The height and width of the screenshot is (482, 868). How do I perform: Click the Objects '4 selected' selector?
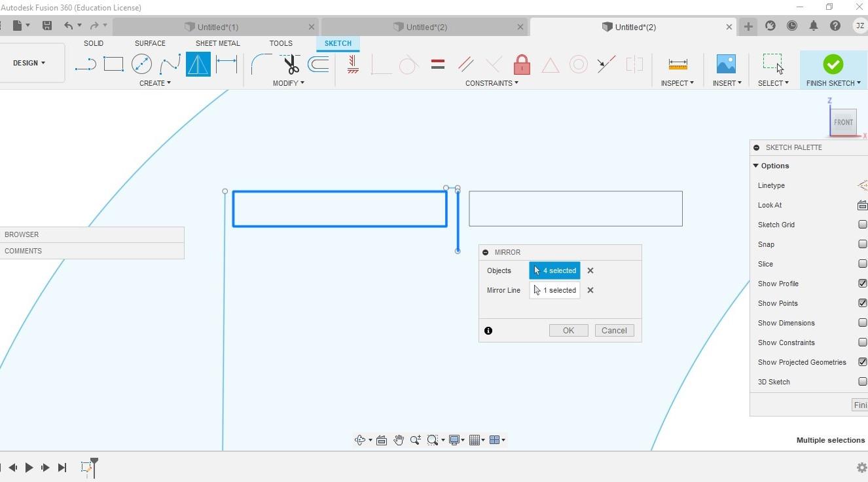tap(554, 270)
